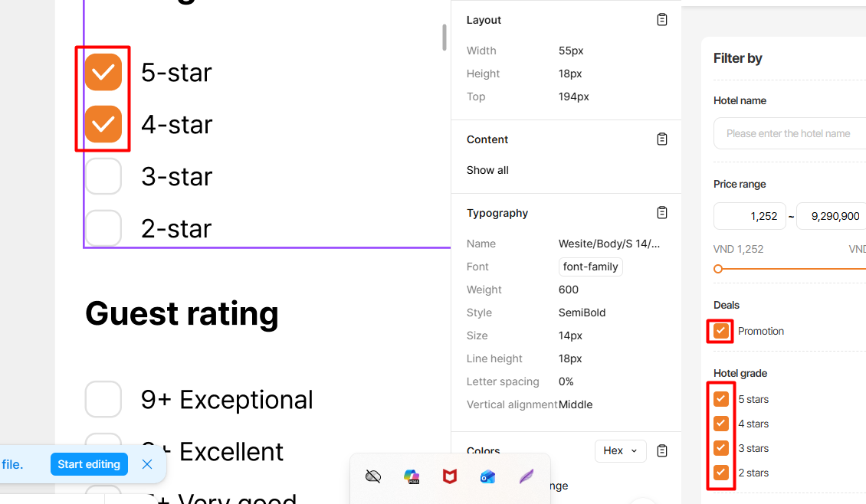This screenshot has width=866, height=504.
Task: Click the price range slider handle
Action: coord(718,269)
